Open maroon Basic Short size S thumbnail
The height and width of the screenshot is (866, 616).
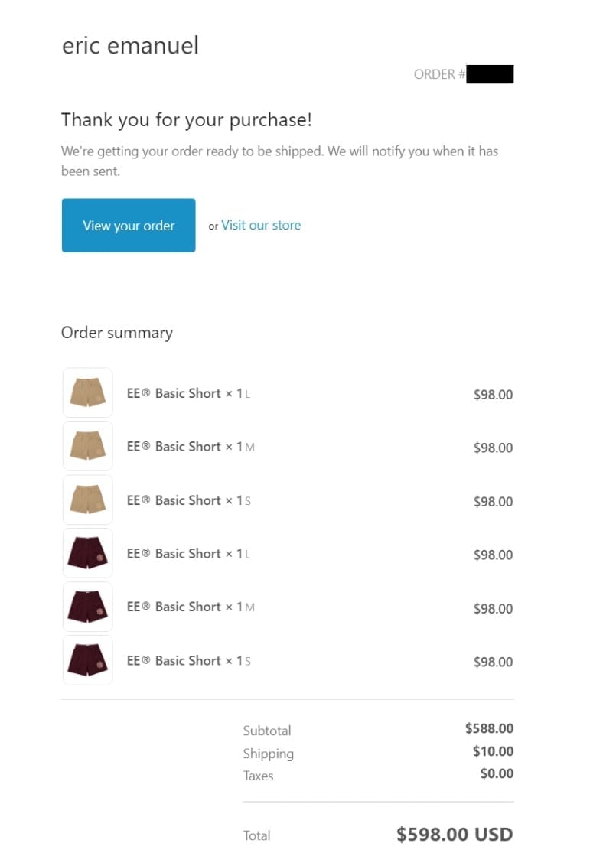tap(87, 660)
